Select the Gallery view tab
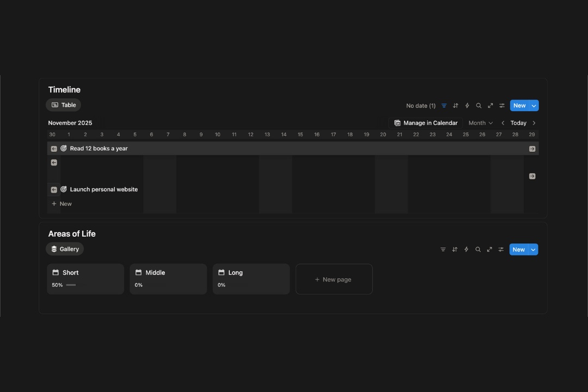 click(65, 249)
